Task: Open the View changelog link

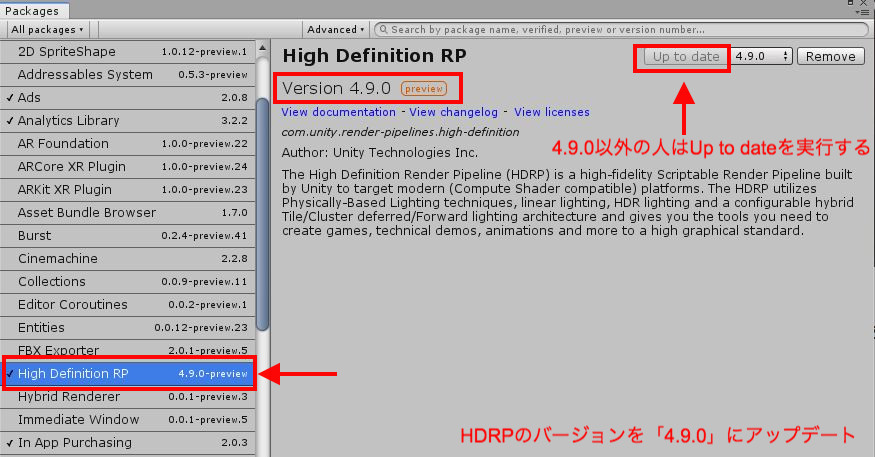Action: tap(453, 112)
